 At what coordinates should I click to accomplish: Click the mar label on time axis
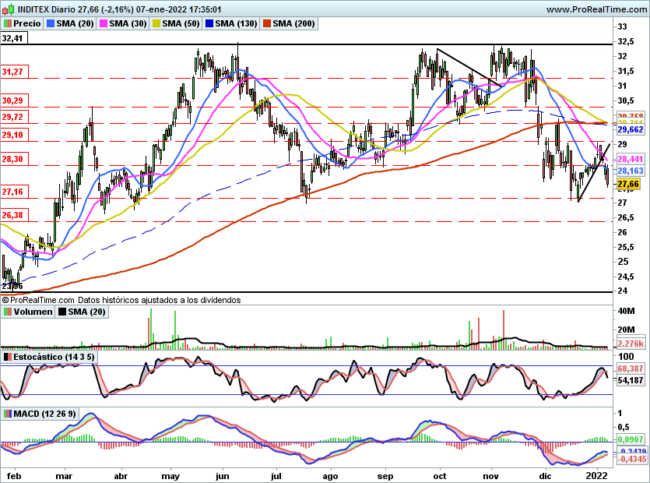(x=64, y=476)
